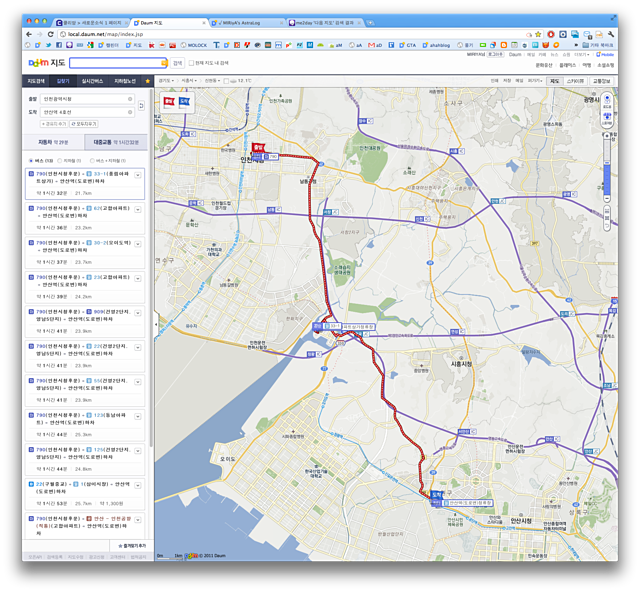Select bus-only radio option
This screenshot has height=592, width=640.
31,160
